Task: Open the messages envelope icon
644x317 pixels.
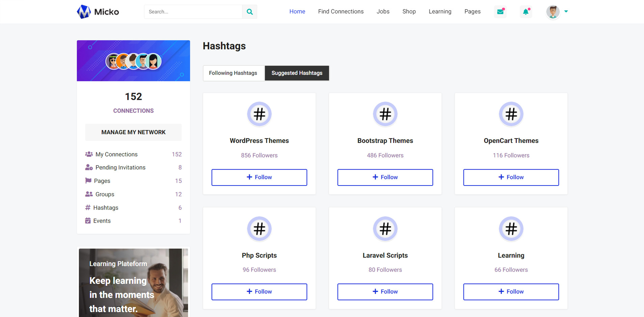Action: (x=500, y=12)
